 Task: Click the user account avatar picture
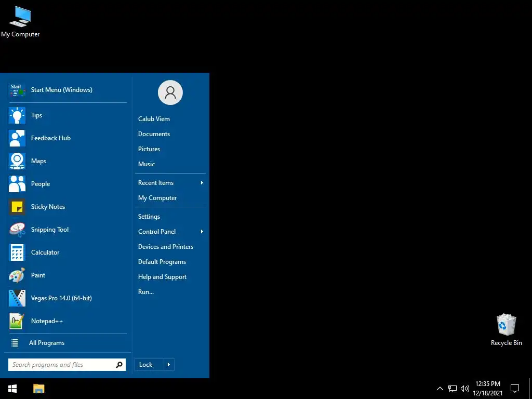(x=170, y=92)
